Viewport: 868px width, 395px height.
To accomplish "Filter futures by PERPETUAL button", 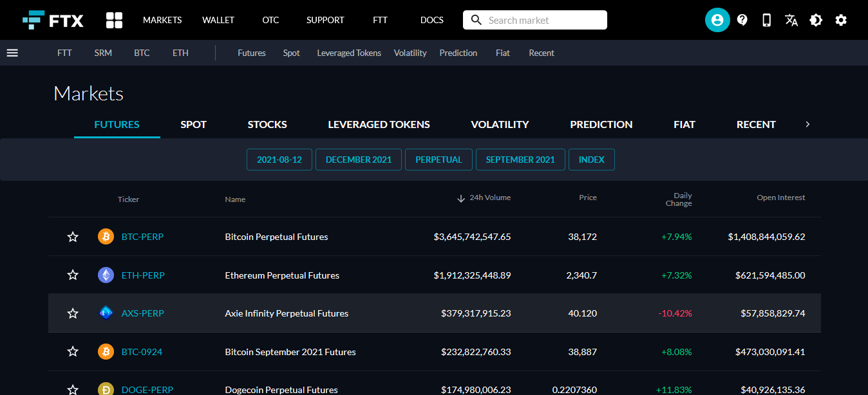I will pos(439,160).
